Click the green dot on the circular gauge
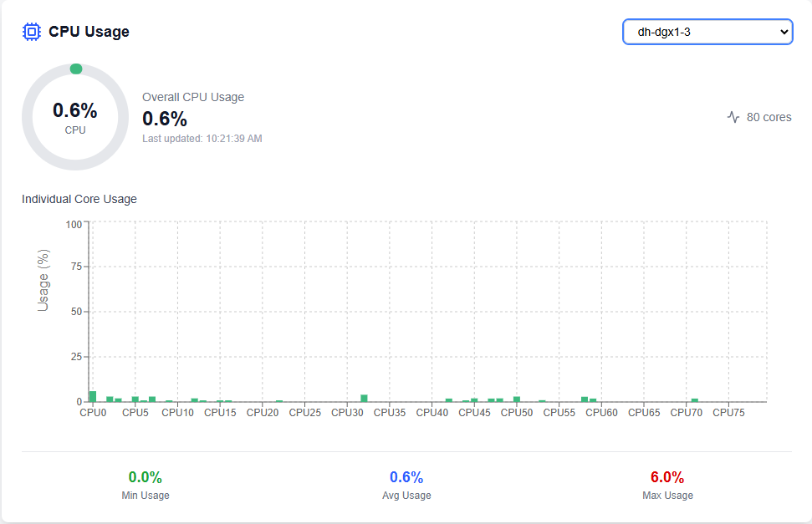The width and height of the screenshot is (812, 524). [76, 69]
